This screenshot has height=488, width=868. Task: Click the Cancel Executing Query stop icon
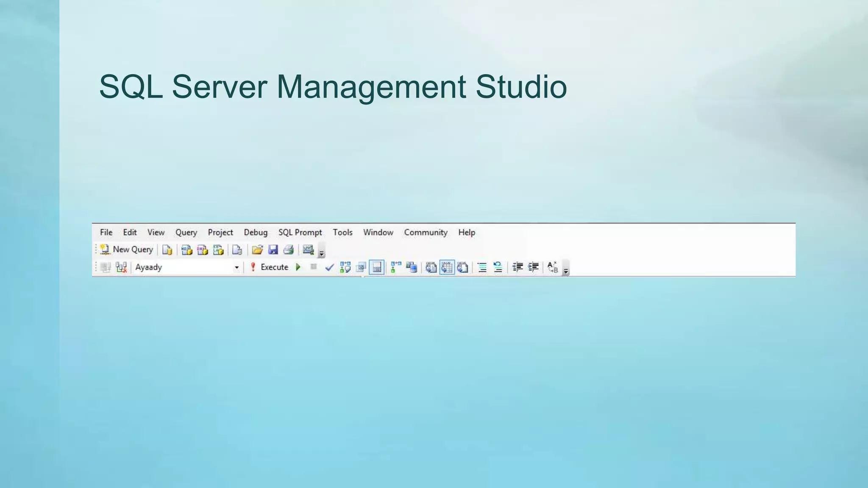click(x=314, y=267)
